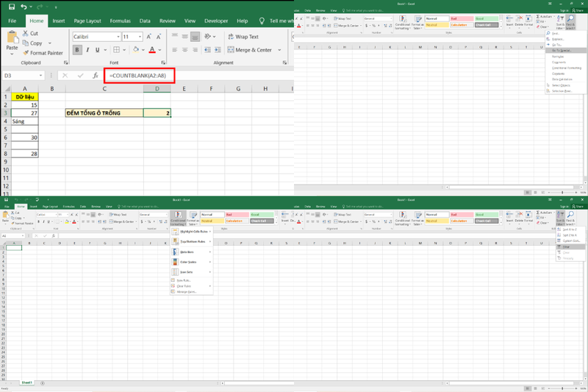Click Format Painter in the COUNTBLANK window
Image resolution: width=588 pixels, height=392 pixels.
(x=43, y=53)
